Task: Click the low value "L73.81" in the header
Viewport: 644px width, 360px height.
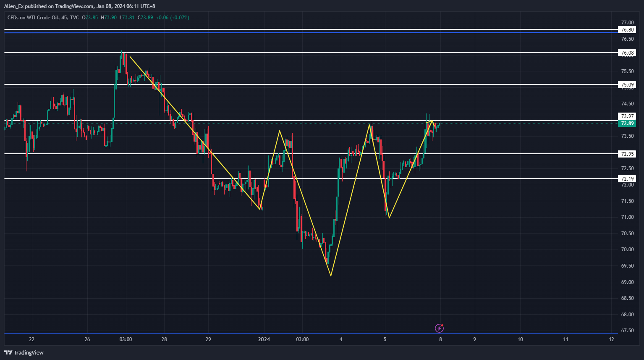Action: [x=127, y=18]
